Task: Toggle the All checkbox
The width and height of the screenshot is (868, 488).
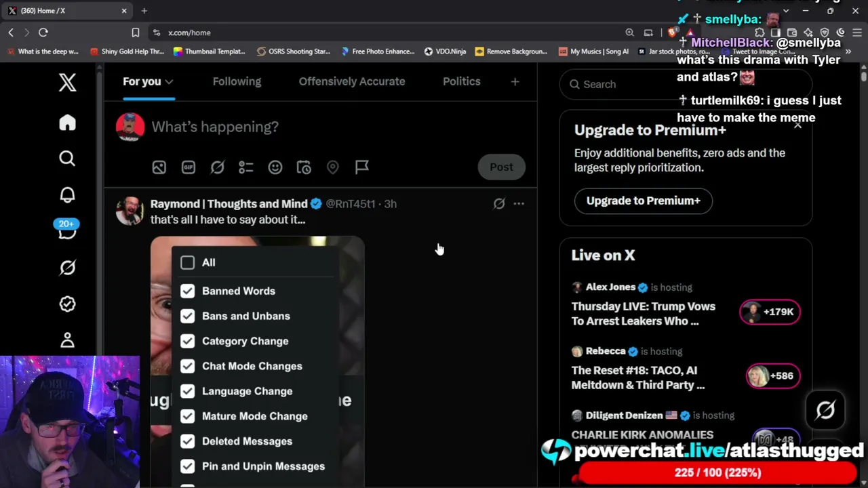Action: 187,262
